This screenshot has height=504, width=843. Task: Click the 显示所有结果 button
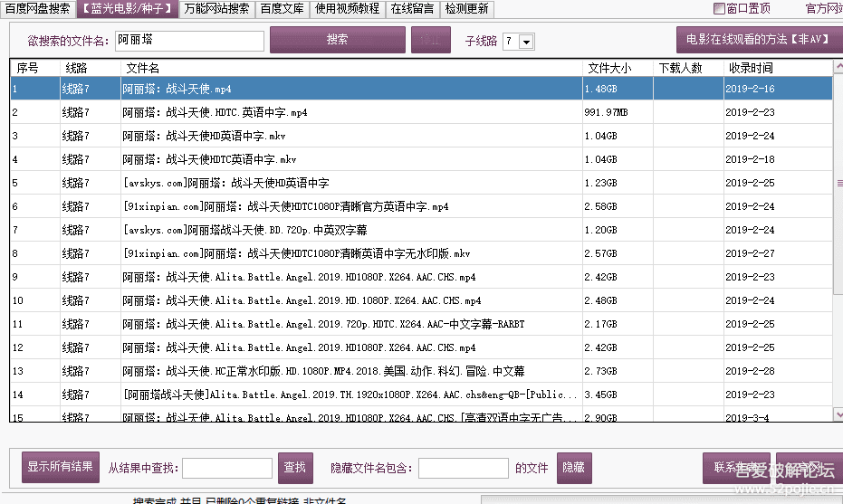coord(60,468)
